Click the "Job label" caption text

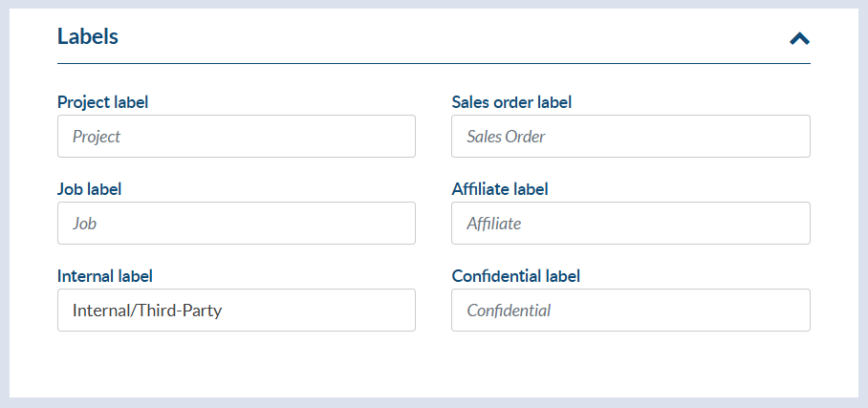pos(90,189)
